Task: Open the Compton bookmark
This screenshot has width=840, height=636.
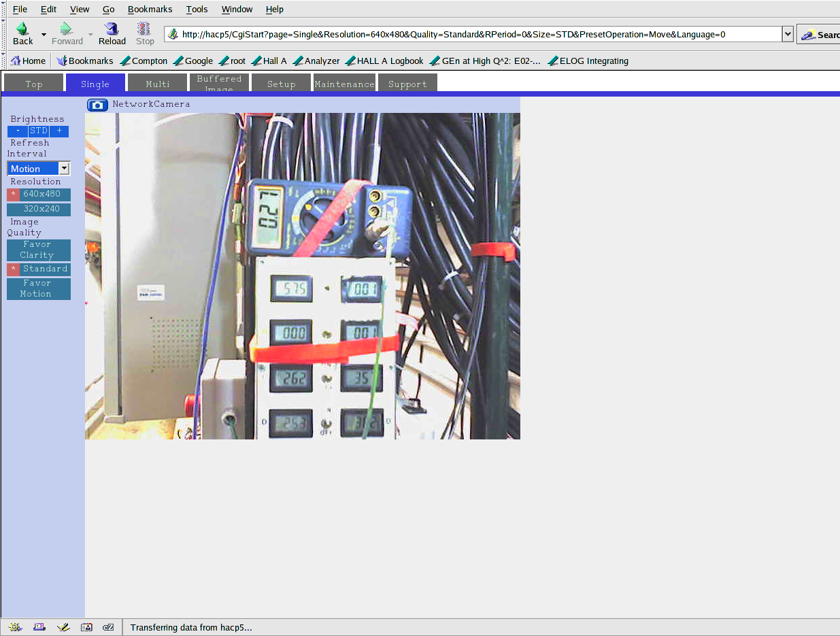Action: [144, 61]
